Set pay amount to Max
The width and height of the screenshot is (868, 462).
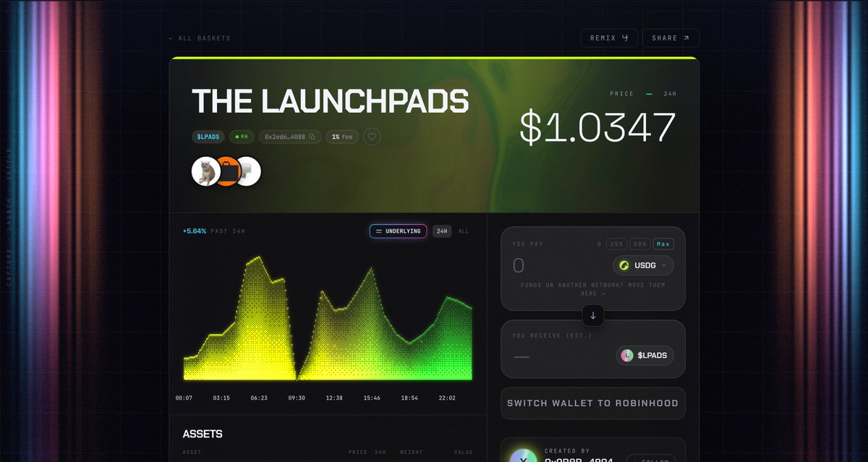pos(663,244)
